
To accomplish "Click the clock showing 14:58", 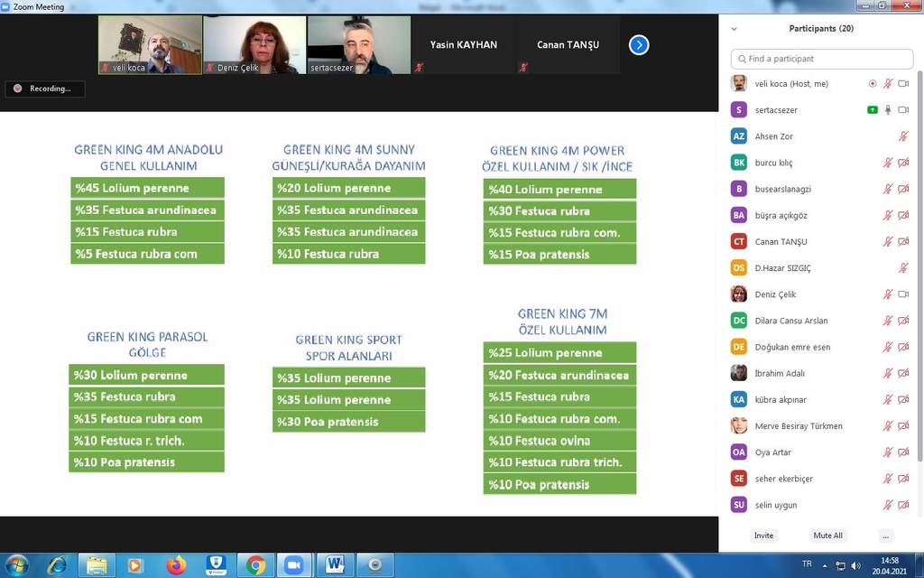I will pyautogui.click(x=890, y=561).
